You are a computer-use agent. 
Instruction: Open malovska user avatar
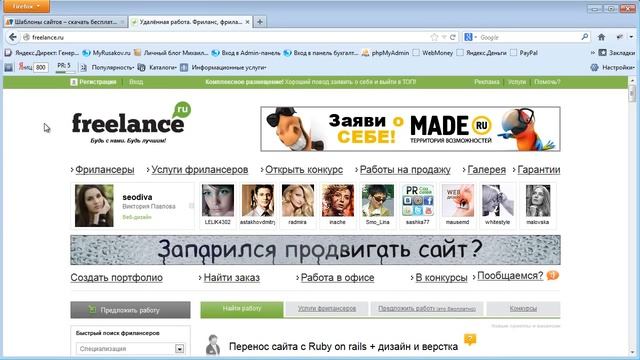click(538, 200)
